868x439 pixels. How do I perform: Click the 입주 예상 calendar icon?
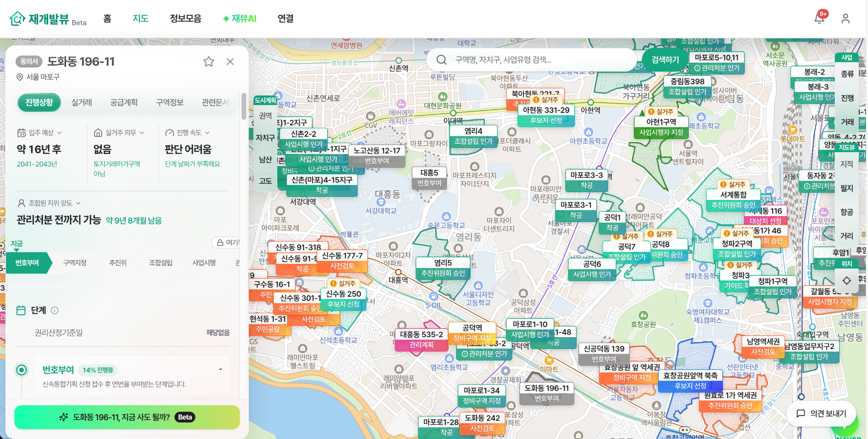21,133
